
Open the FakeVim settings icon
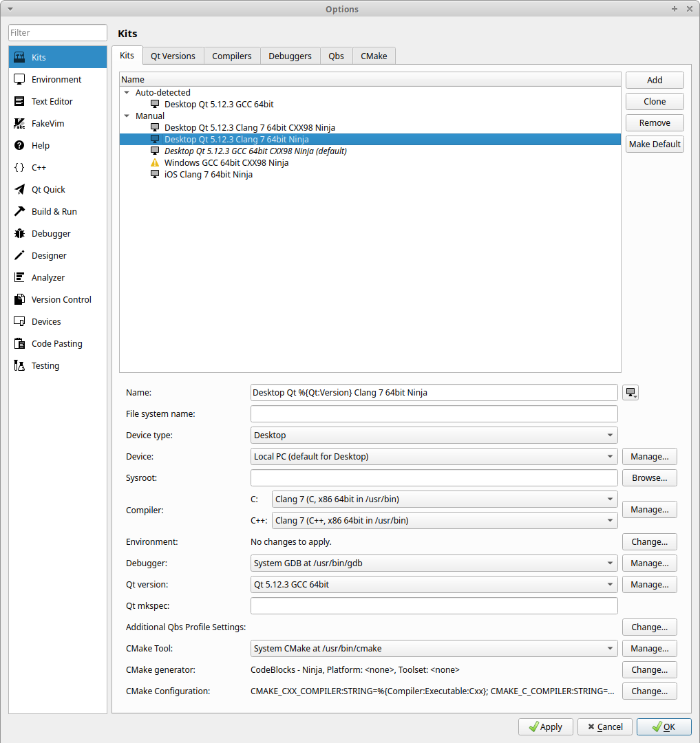(x=19, y=124)
